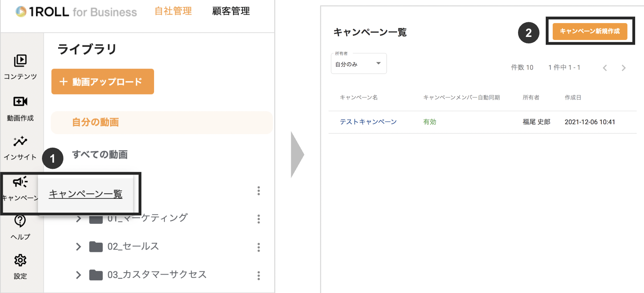Select the 自社管理 tab
Viewport: 644px width, 293px height.
pos(173,11)
